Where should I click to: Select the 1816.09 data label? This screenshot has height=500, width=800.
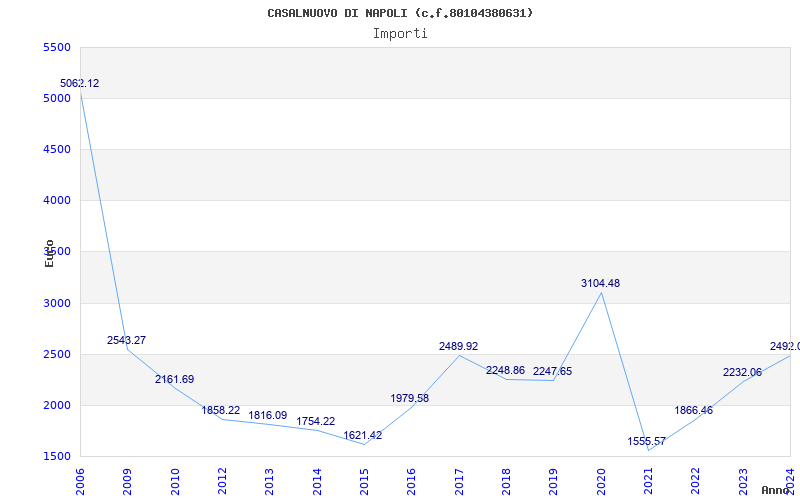point(268,416)
